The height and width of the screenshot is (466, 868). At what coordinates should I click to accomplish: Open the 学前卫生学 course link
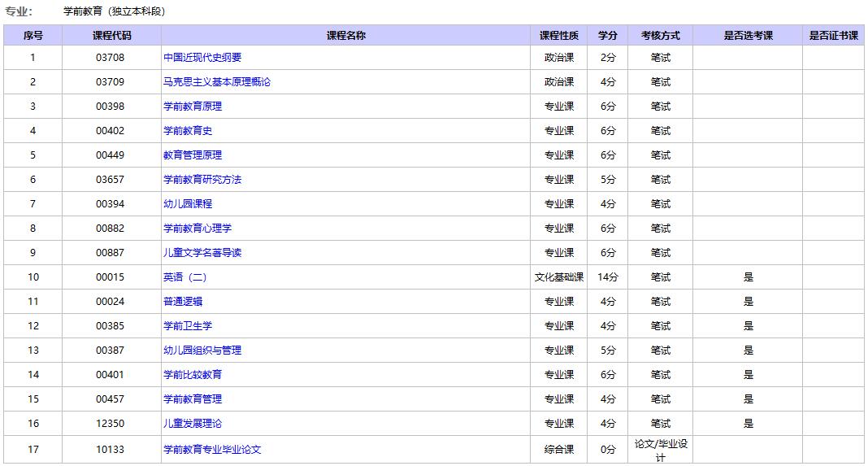pos(188,326)
